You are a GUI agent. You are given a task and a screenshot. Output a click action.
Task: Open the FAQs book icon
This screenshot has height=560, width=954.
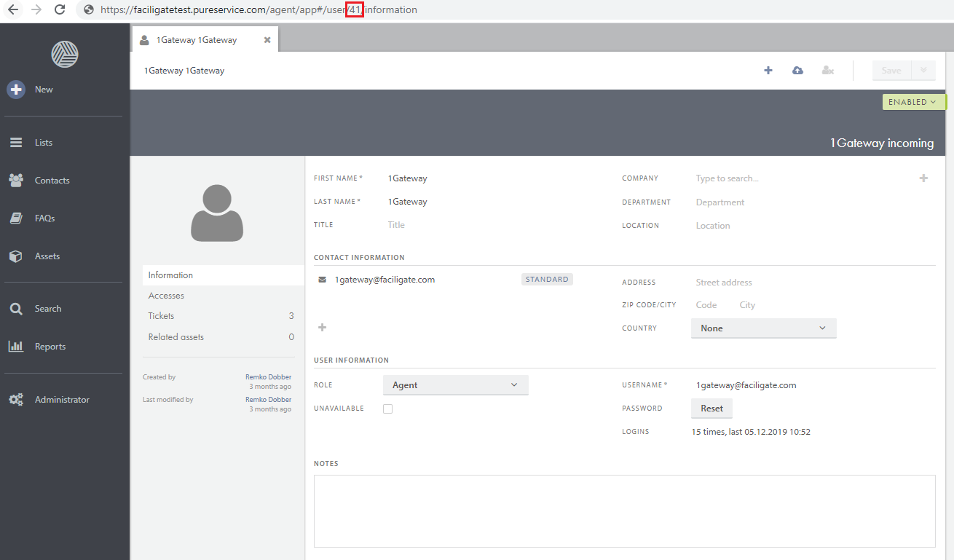click(16, 218)
